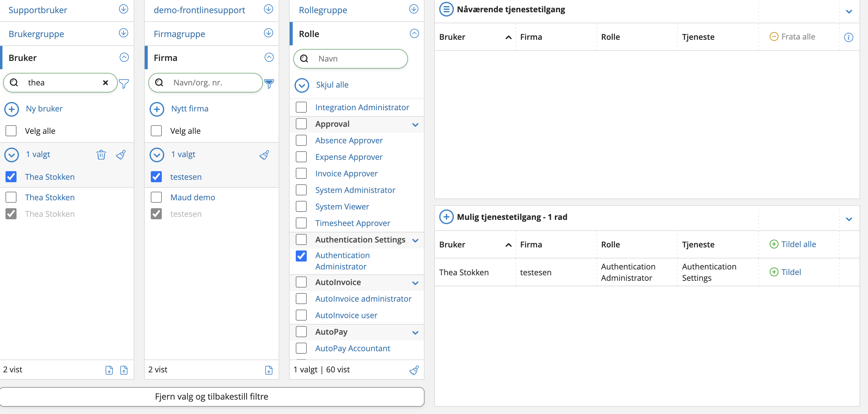Image resolution: width=868 pixels, height=414 pixels.
Task: Clear selected Firma with broom icon
Action: tap(265, 155)
